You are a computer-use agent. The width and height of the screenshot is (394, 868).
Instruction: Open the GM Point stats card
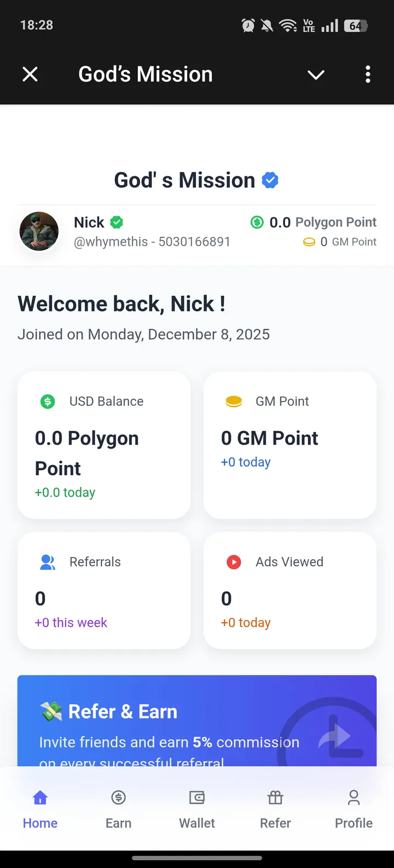(290, 445)
